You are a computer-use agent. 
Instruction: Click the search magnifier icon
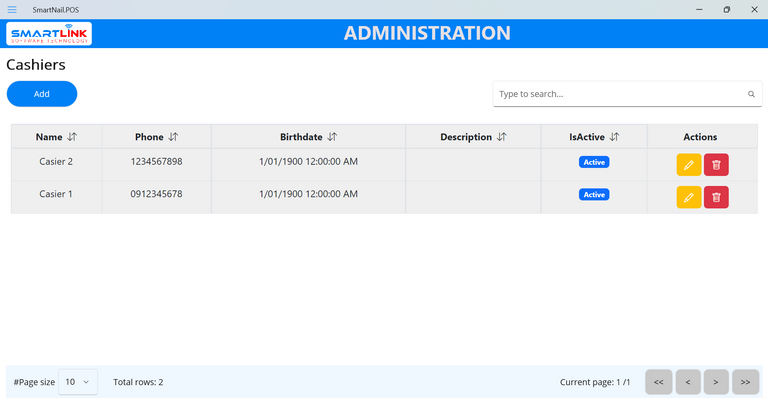751,94
